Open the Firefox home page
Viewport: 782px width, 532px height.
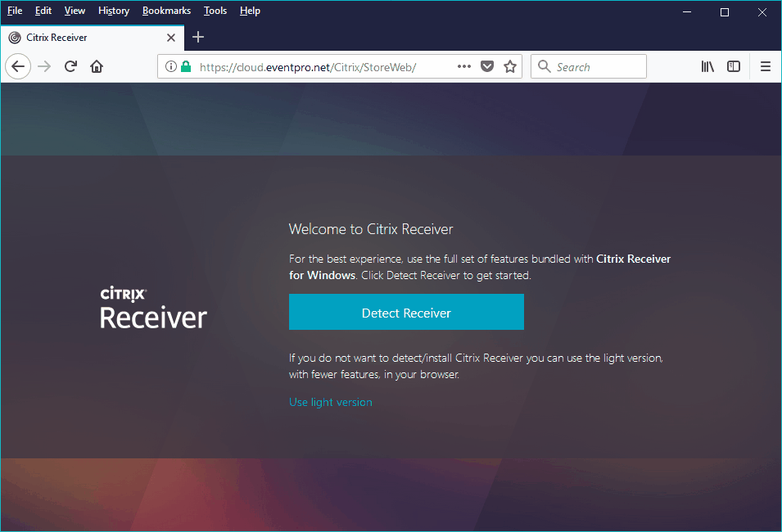(97, 66)
